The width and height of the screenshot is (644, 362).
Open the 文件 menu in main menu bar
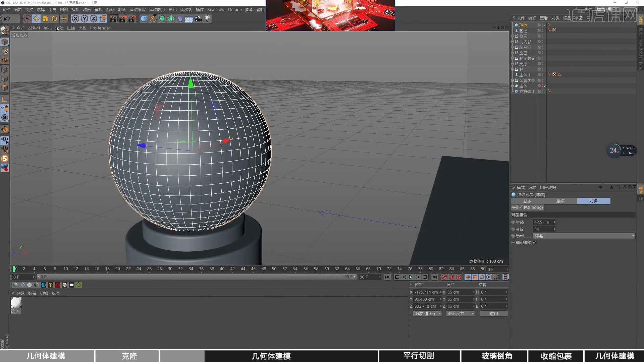coord(6,9)
